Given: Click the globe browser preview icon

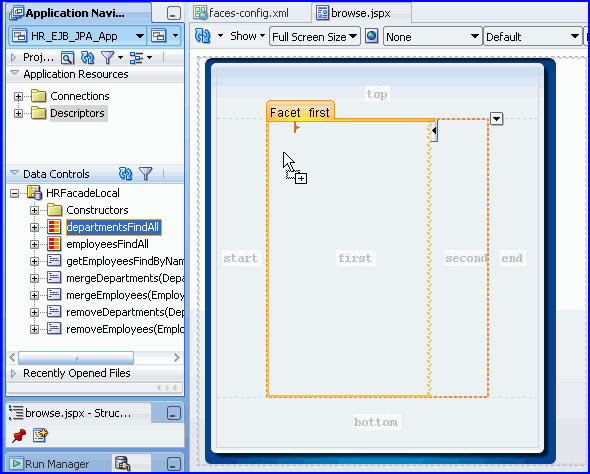Looking at the screenshot, I should click(x=371, y=36).
